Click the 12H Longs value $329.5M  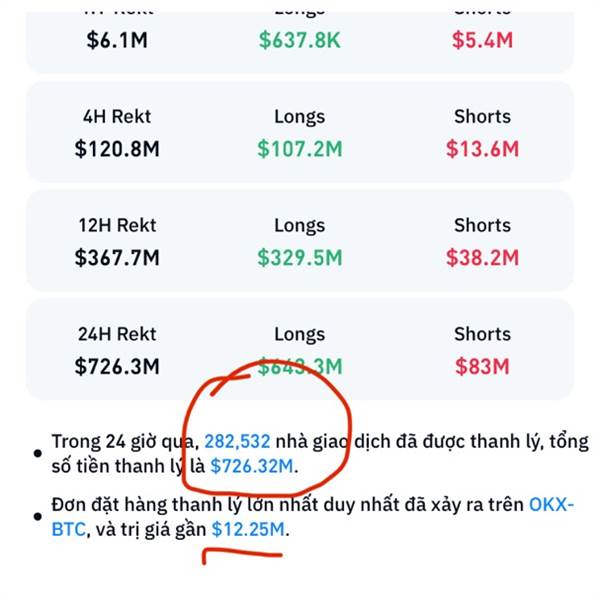pyautogui.click(x=300, y=258)
